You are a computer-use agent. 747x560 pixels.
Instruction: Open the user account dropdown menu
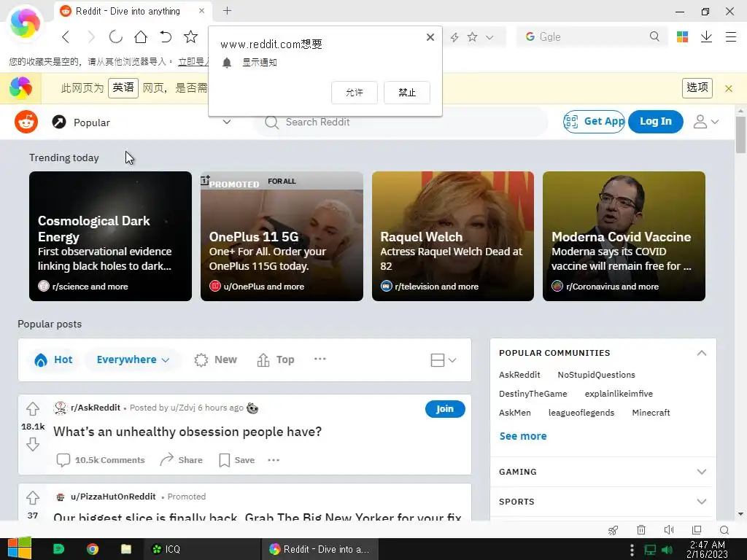705,122
